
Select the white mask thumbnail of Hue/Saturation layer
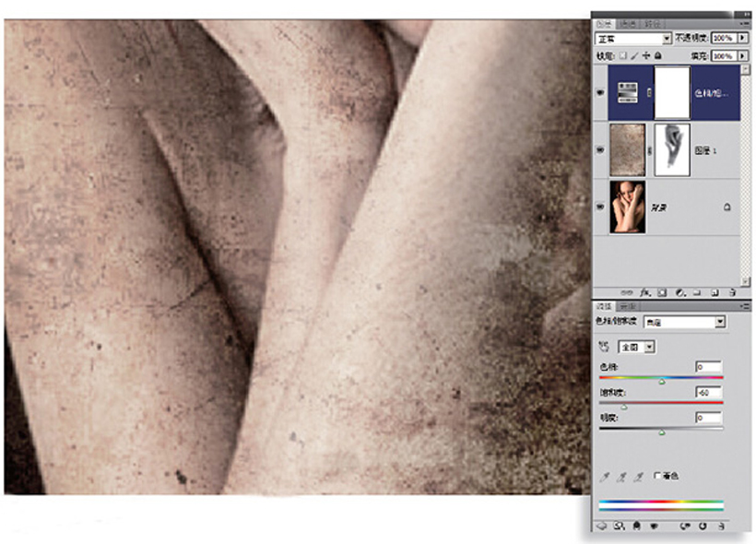point(672,92)
